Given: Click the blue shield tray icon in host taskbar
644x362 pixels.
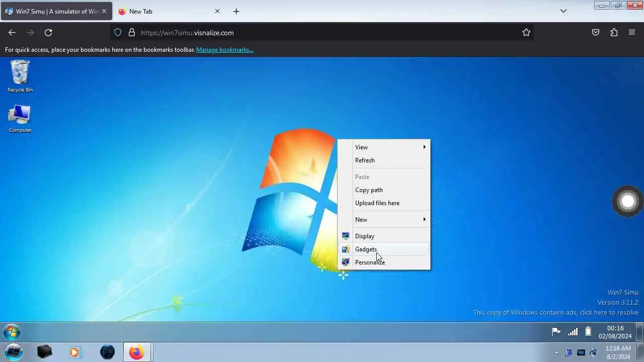Looking at the screenshot, I should [x=569, y=352].
